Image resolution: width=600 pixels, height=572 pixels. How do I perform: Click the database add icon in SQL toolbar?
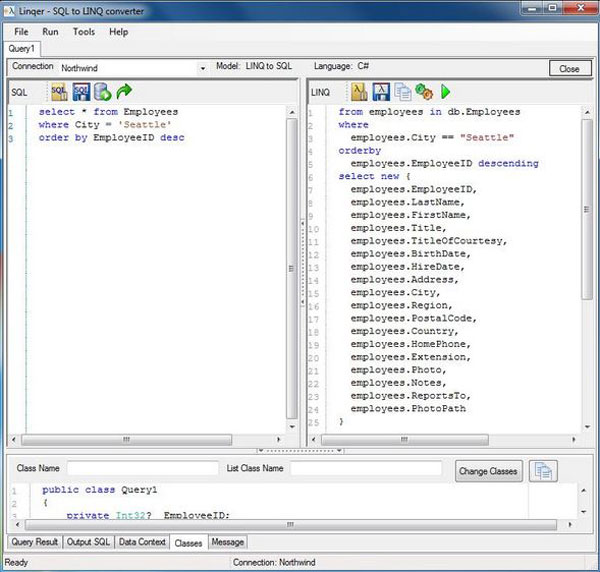(x=103, y=92)
